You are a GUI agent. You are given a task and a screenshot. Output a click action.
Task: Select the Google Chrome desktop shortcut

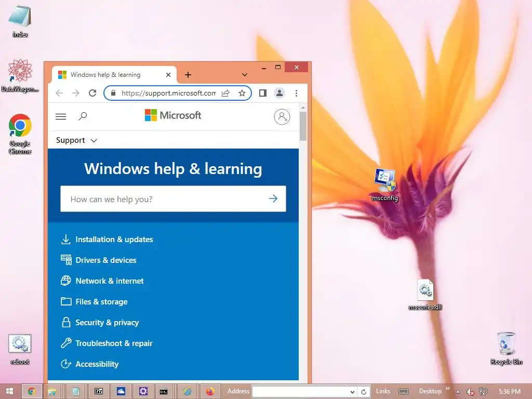pyautogui.click(x=20, y=134)
